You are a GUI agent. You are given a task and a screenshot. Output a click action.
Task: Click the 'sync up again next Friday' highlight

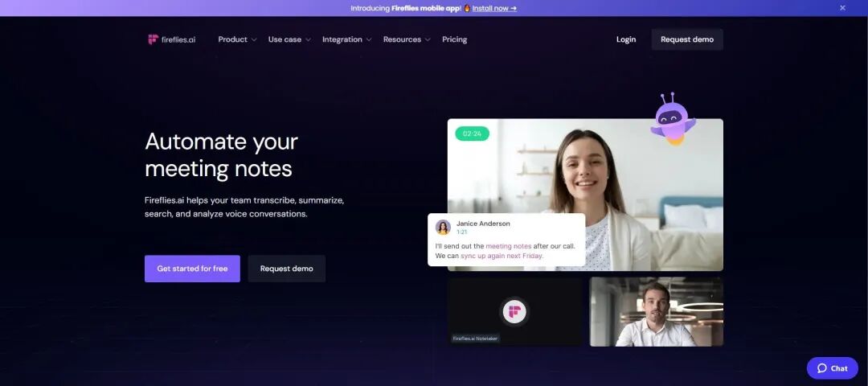tap(502, 256)
